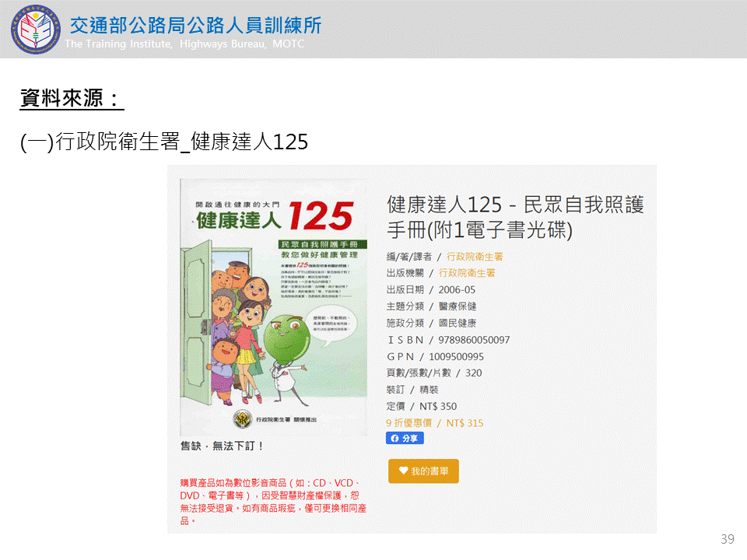Click the slide page number 39
This screenshot has height=560, width=747.
[x=728, y=539]
